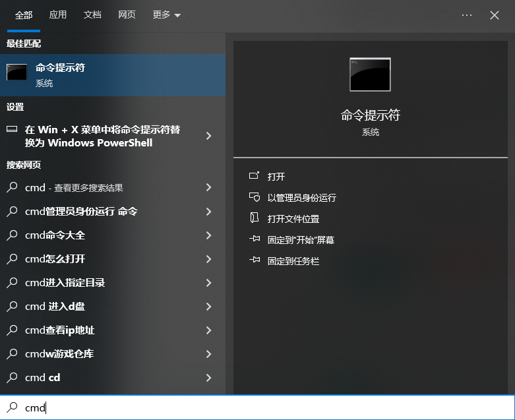Screen dimensions: 515x420
Task: Click search icon beside cmd查看ip地址
Action: pos(12,330)
